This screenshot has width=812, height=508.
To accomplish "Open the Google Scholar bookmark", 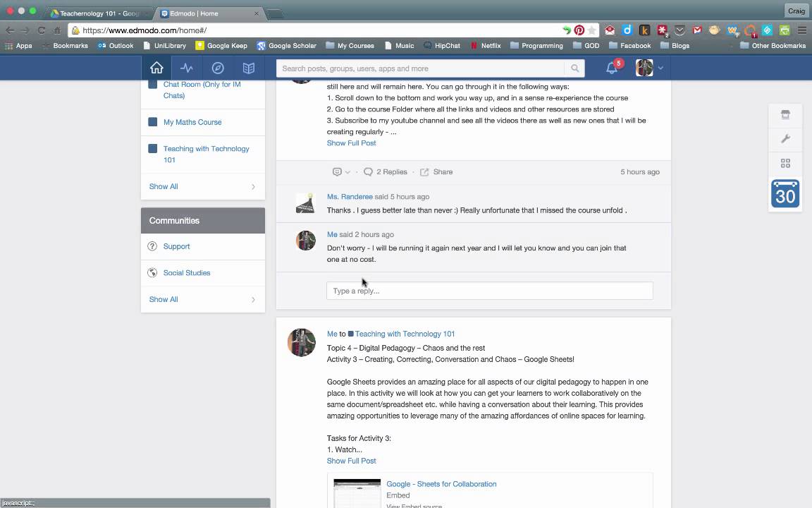I will tap(286, 46).
